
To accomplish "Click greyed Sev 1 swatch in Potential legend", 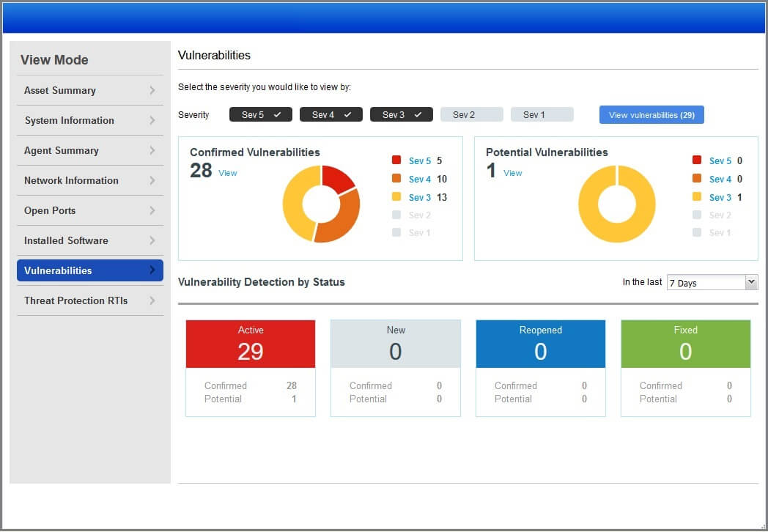I will [697, 232].
